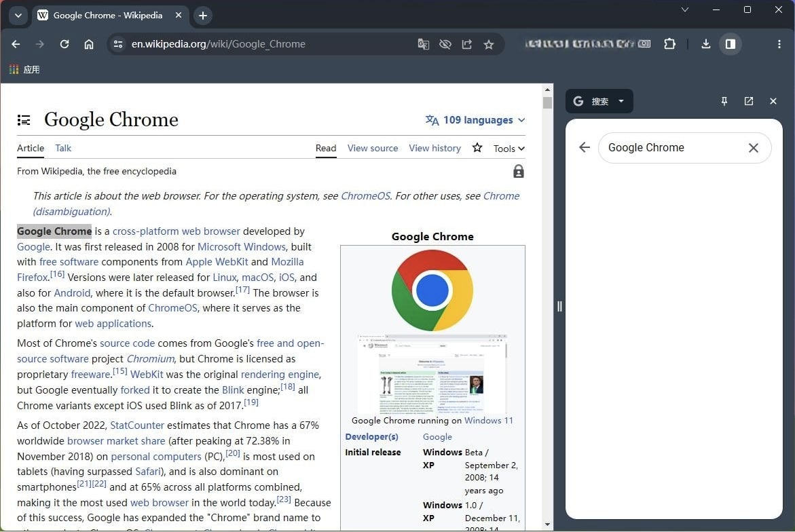
Task: Open the Downloads icon in toolbar
Action: (x=706, y=44)
